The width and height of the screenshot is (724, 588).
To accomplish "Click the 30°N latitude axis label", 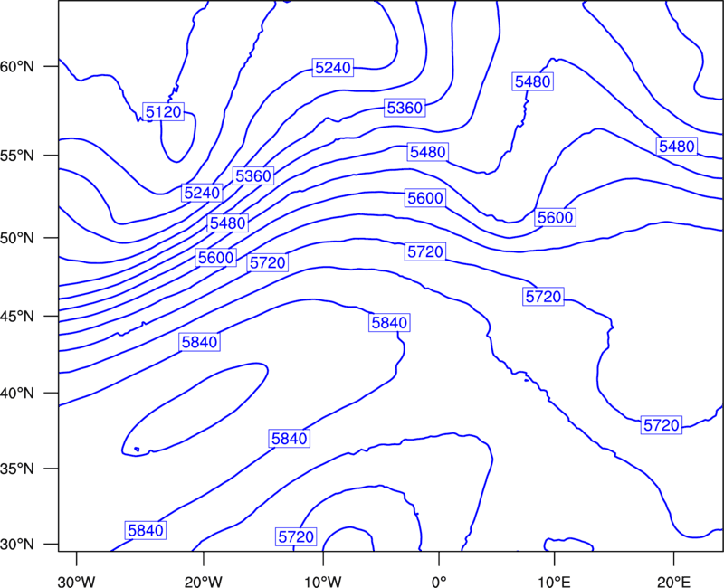I will click(17, 545).
